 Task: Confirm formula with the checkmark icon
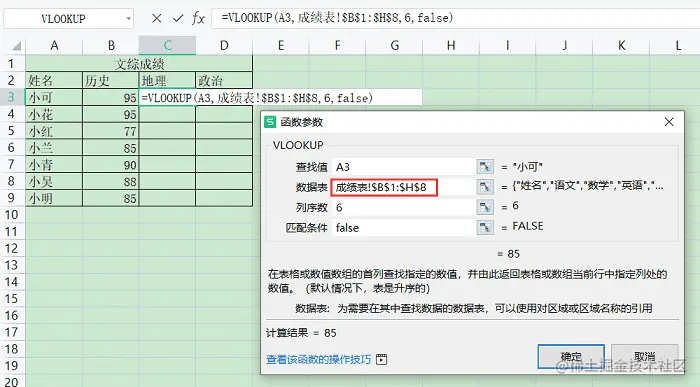point(178,18)
